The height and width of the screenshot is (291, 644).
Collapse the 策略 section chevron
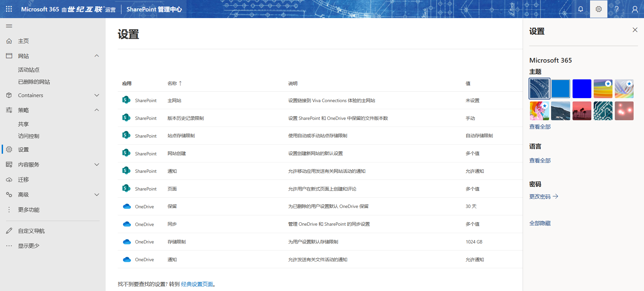[97, 110]
